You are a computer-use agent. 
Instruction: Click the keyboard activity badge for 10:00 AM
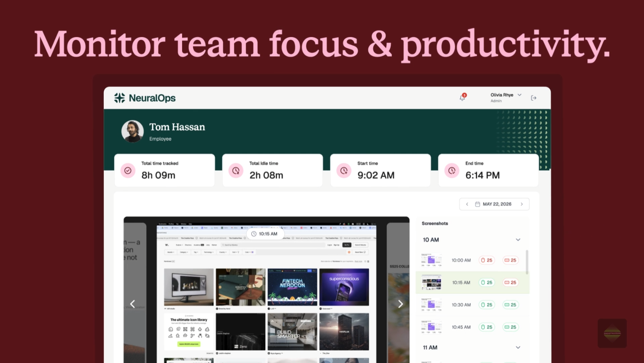click(510, 260)
